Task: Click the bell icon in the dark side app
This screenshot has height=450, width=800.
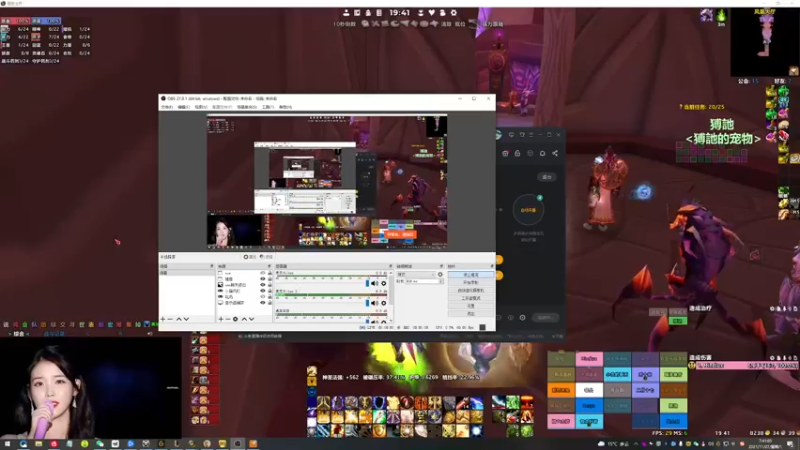Action: tap(542, 153)
